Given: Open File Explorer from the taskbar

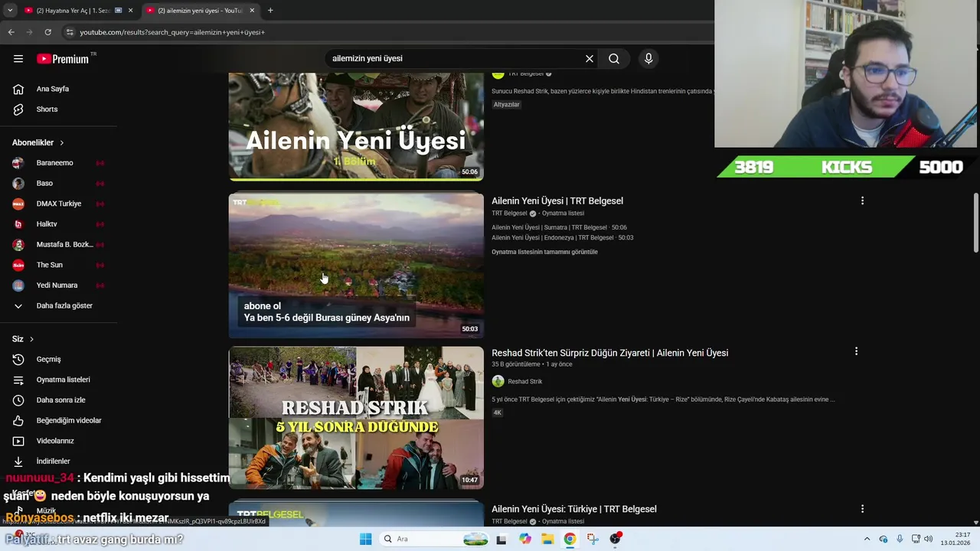Looking at the screenshot, I should (x=547, y=539).
